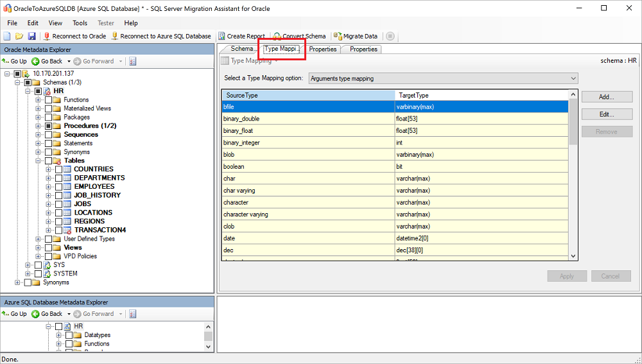Expand the COUNTRIES table node
This screenshot has width=642, height=364.
[x=49, y=169]
